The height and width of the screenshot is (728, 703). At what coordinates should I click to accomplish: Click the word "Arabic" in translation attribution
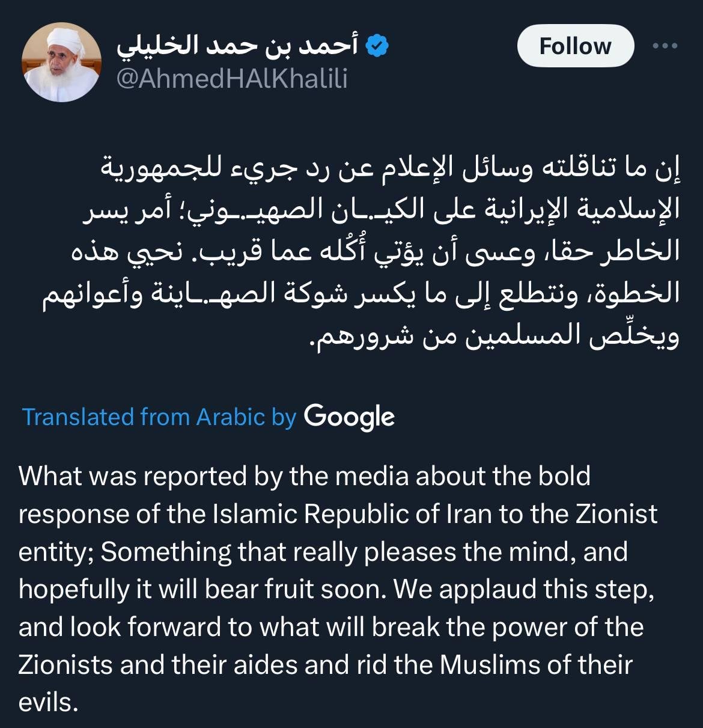[x=231, y=417]
